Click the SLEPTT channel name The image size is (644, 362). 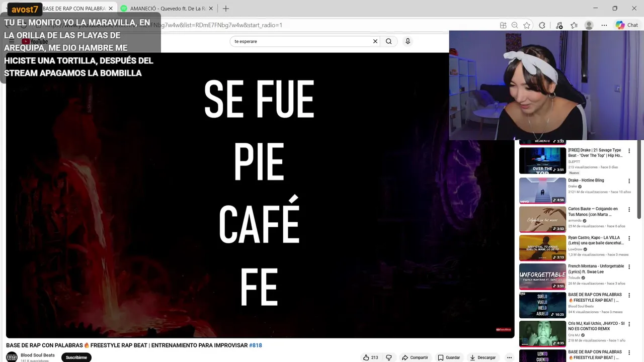pos(574,161)
